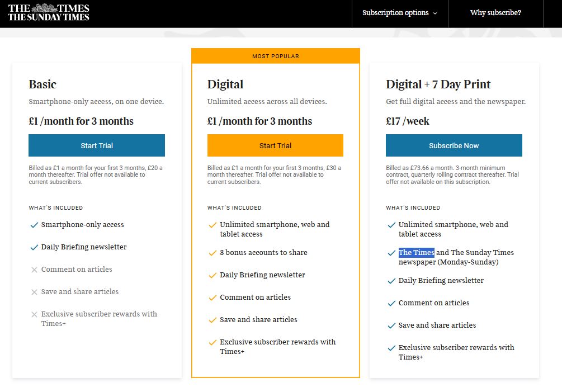Click the checkmark beside Unlimited smartphone, web and tablet access
The height and width of the screenshot is (392, 562).
[x=212, y=224]
